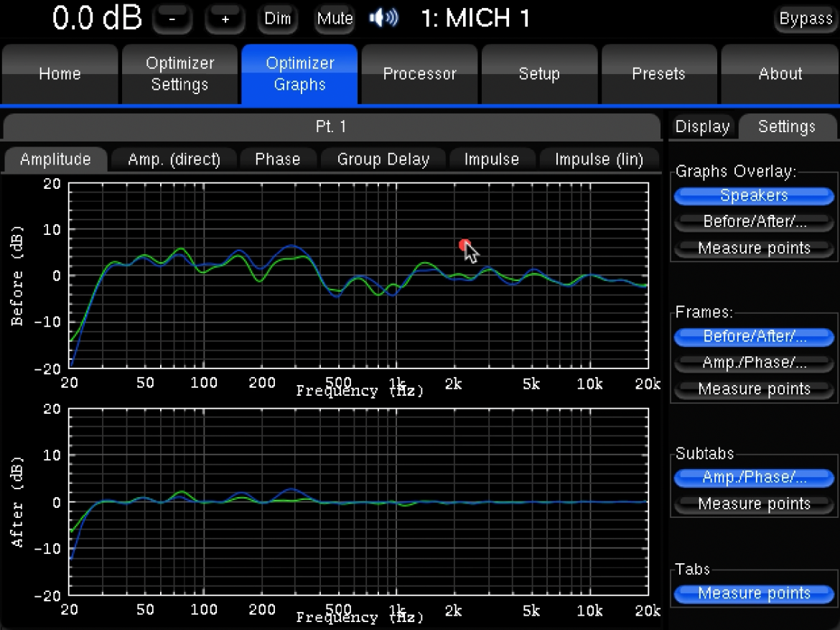The height and width of the screenshot is (630, 840).
Task: Open the Impulse subtab
Action: pos(492,159)
